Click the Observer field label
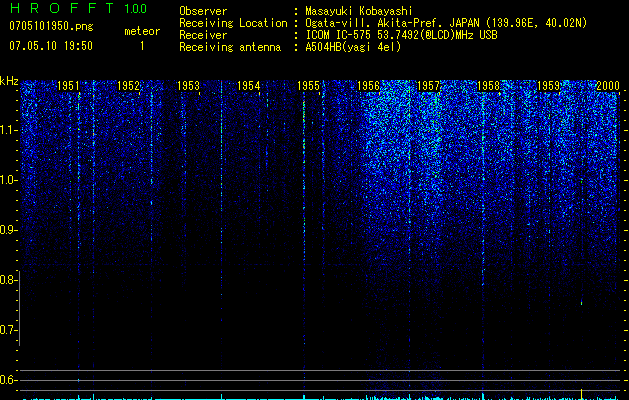629x400 pixels. (x=203, y=11)
